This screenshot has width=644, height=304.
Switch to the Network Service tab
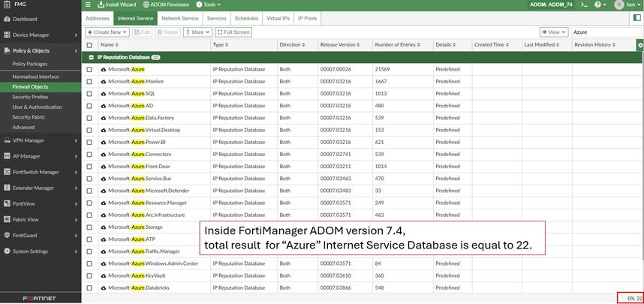(x=180, y=17)
